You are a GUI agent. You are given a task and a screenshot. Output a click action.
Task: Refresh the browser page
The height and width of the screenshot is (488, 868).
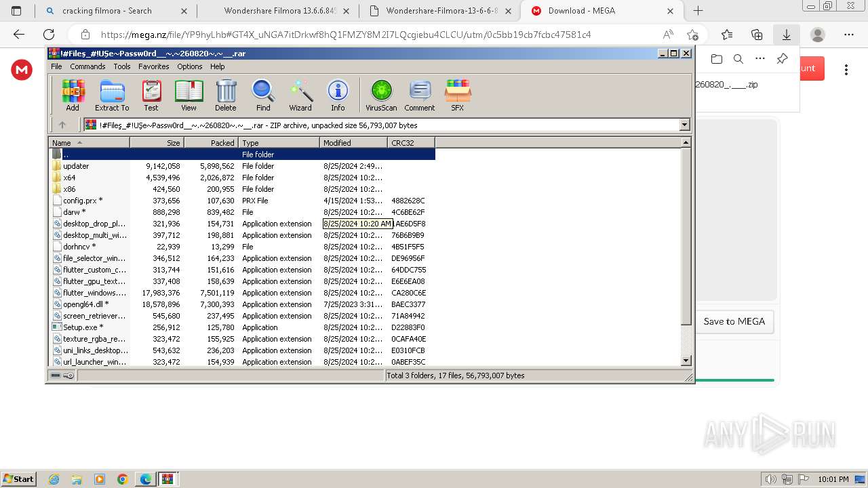tap(49, 35)
